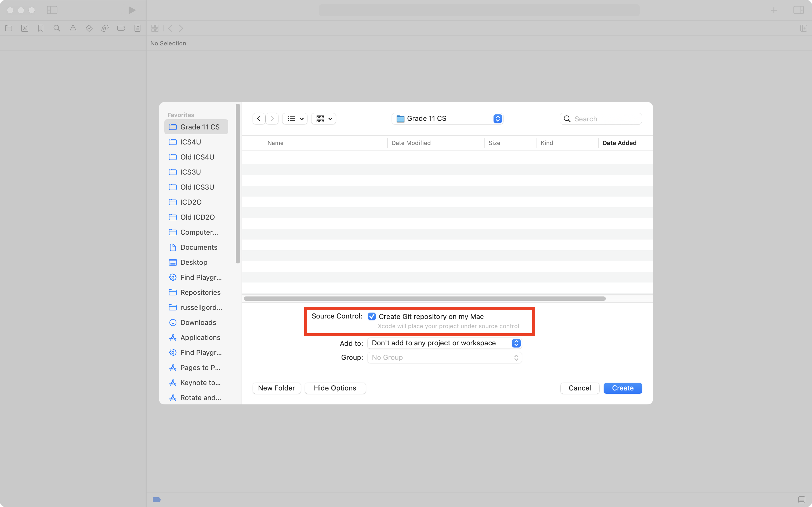The image size is (812, 507).
Task: Show the Breakpoint navigator icon
Action: 121,28
